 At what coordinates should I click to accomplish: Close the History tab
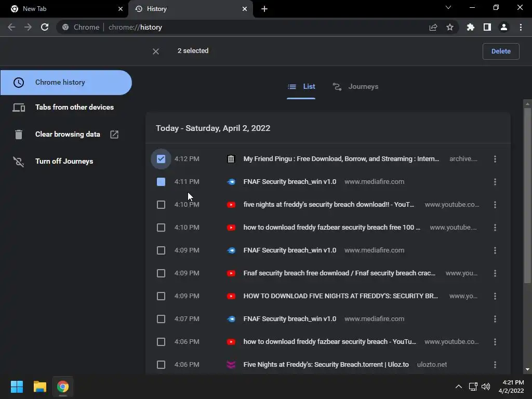tap(245, 9)
